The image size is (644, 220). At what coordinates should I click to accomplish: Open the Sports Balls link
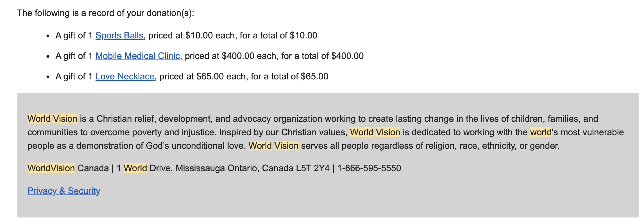pos(119,36)
